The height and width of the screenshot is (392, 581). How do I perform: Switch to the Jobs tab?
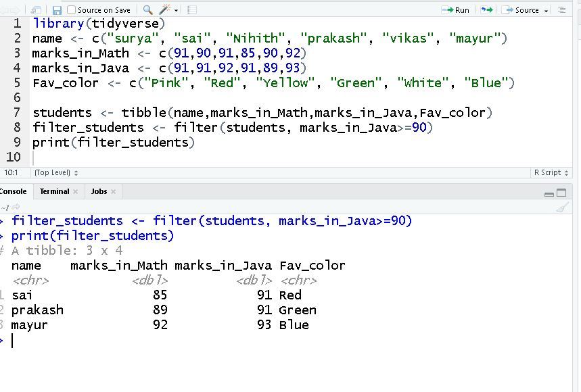point(99,191)
